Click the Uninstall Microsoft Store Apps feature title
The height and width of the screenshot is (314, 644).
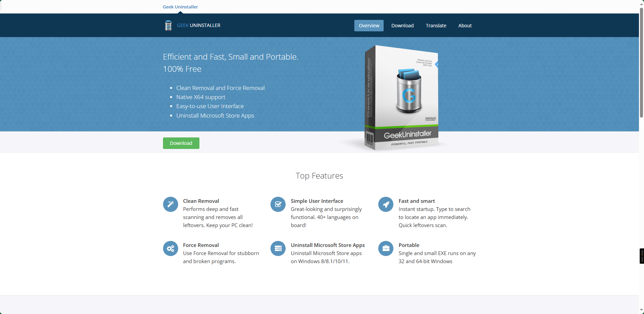point(328,245)
